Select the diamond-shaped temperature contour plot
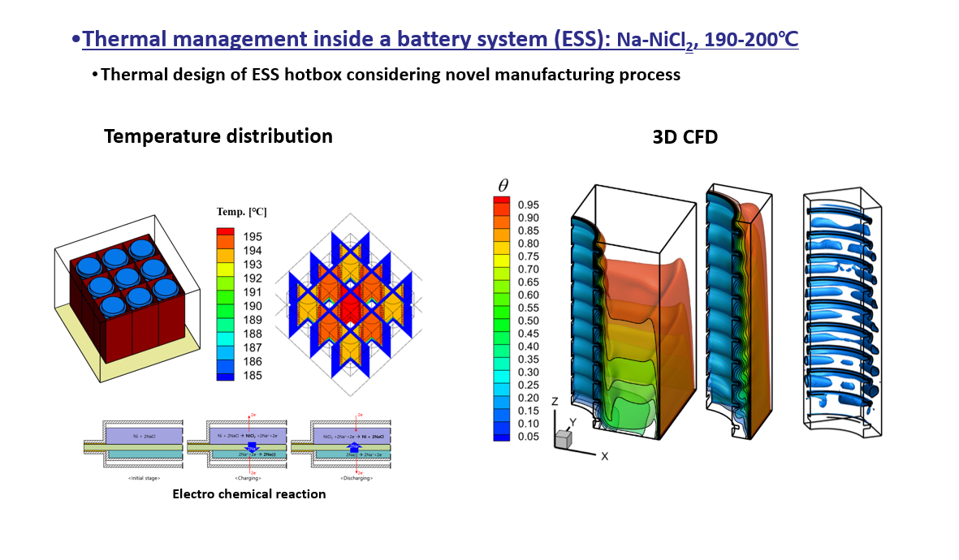Screen dimensions: 959x560 [x=349, y=304]
